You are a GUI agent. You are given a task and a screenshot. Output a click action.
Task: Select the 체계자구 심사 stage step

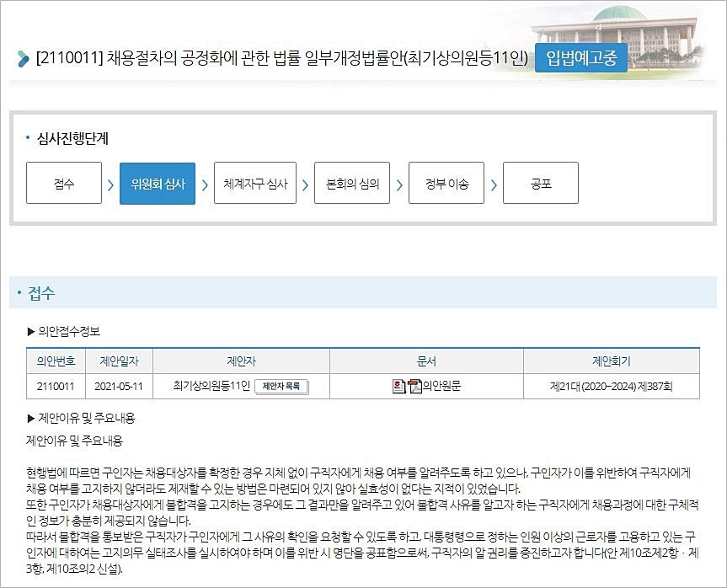[255, 183]
